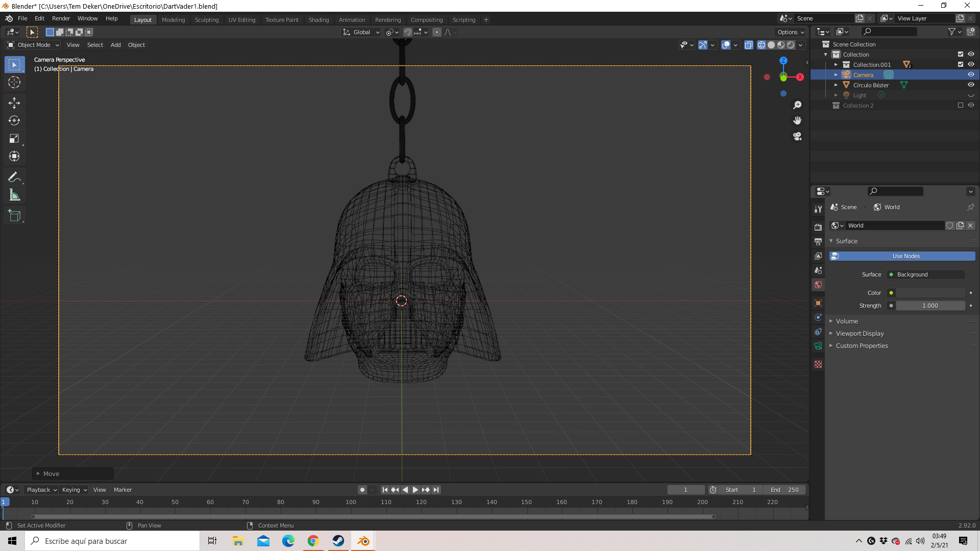Image resolution: width=980 pixels, height=551 pixels.
Task: Open the Render menu
Action: click(61, 18)
